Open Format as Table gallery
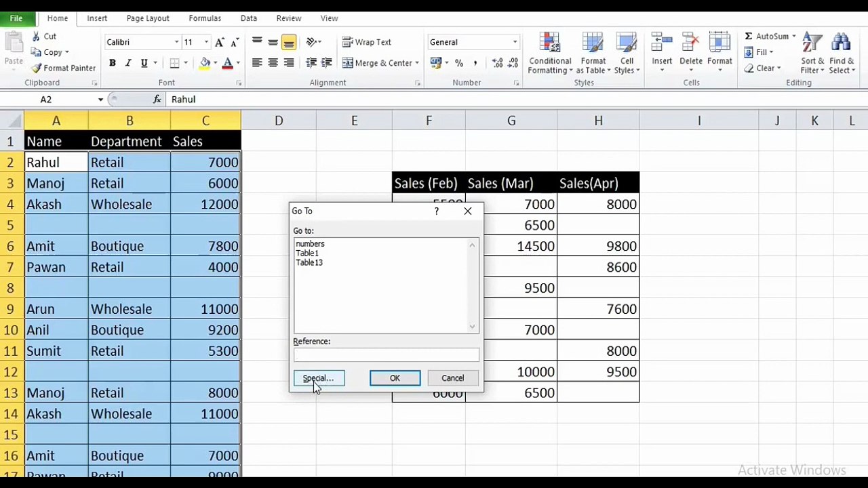Viewport: 868px width, 488px height. (x=593, y=54)
